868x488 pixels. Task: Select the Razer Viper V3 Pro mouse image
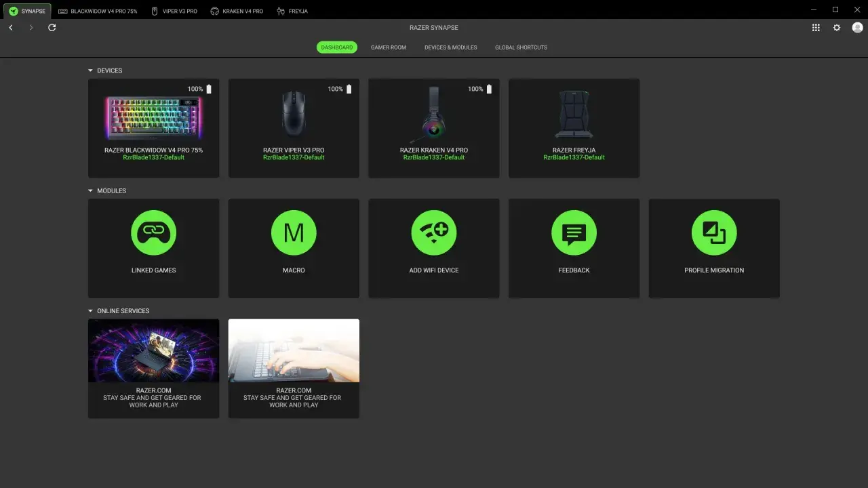294,115
